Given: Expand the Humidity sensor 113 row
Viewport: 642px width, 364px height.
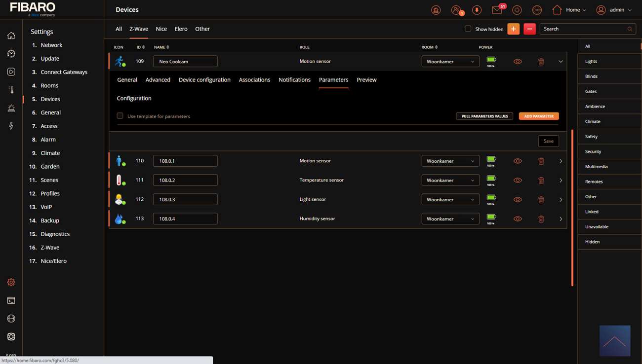Looking at the screenshot, I should tap(561, 219).
